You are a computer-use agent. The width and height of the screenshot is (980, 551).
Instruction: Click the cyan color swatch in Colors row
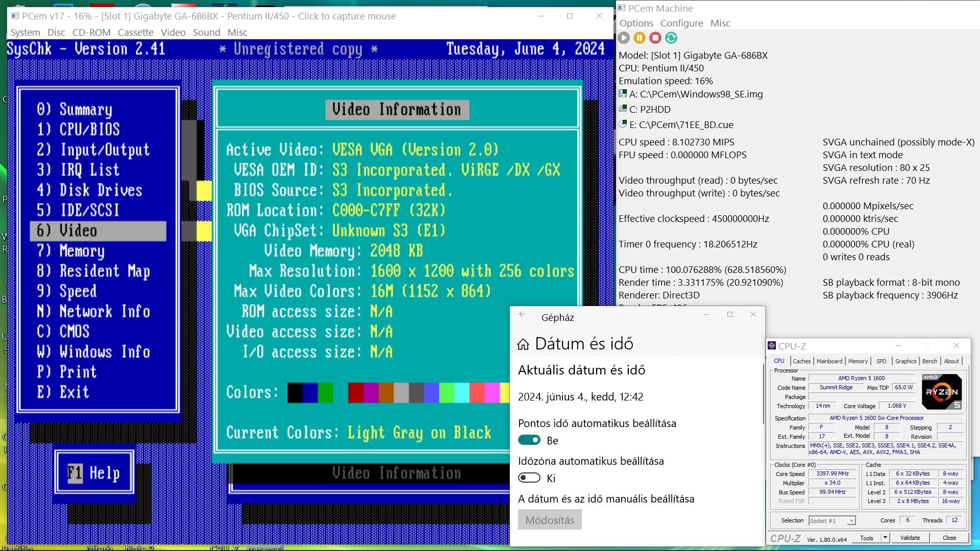click(461, 393)
